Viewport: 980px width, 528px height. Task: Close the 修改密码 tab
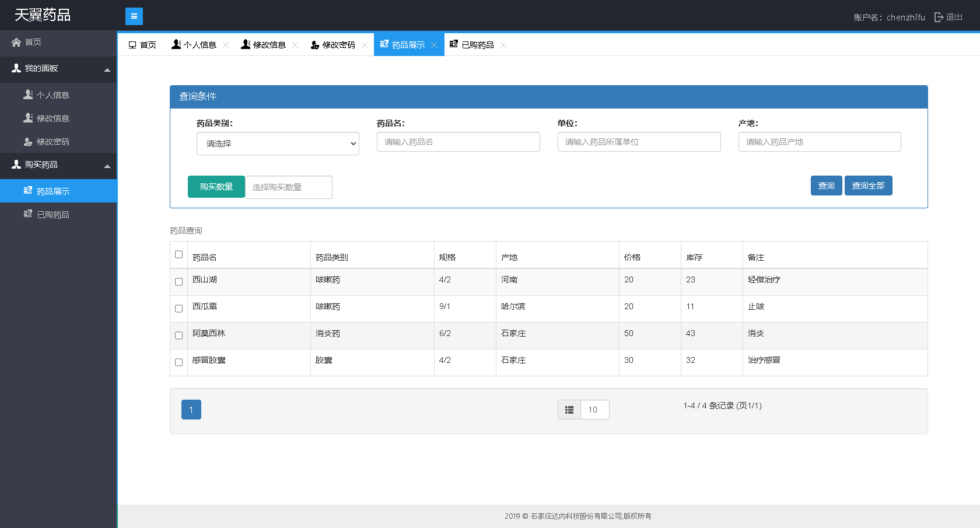click(365, 45)
